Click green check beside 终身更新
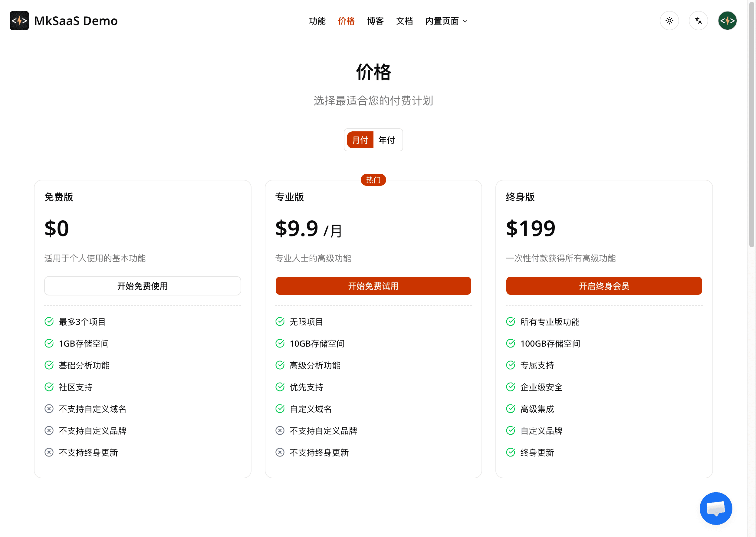The image size is (756, 537). [x=510, y=452]
